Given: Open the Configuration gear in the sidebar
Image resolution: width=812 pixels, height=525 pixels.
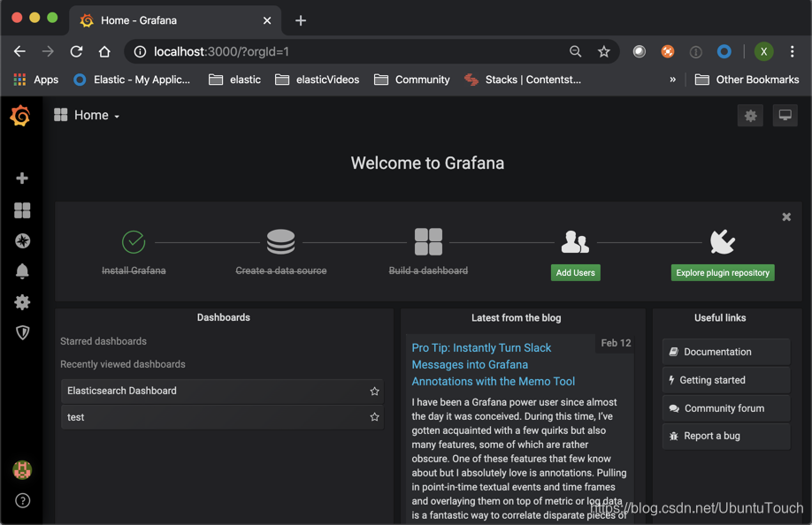Looking at the screenshot, I should pos(22,302).
